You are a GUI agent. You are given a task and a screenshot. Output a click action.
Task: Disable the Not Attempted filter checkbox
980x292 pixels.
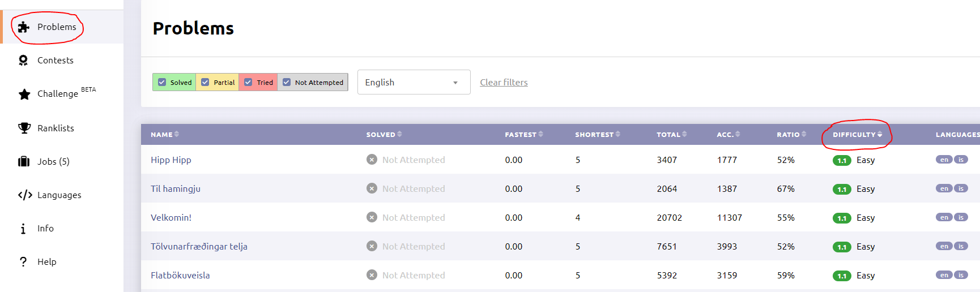tap(287, 82)
